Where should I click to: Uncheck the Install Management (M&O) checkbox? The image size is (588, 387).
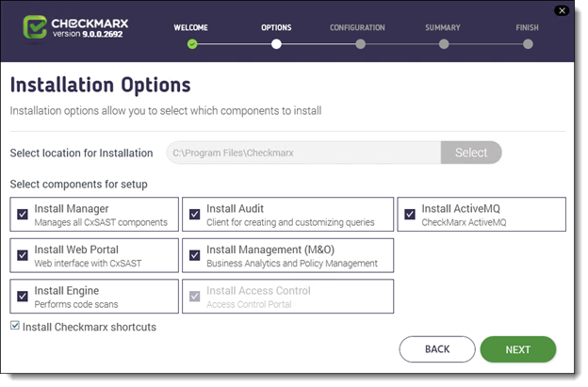(x=195, y=255)
